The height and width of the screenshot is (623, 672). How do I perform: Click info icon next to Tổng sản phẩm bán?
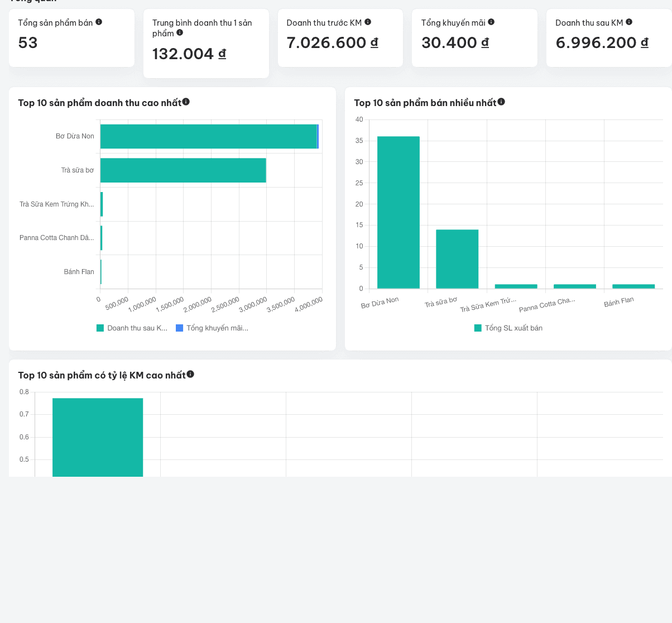99,22
